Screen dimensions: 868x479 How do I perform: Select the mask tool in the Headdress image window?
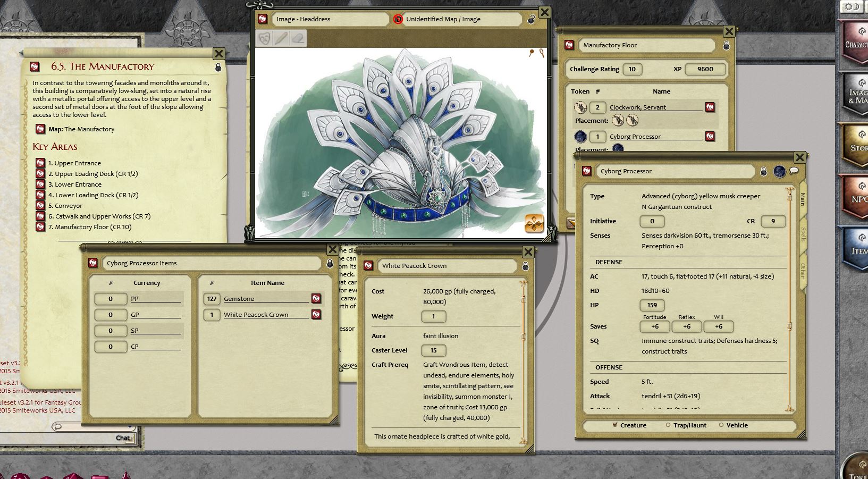click(x=265, y=38)
